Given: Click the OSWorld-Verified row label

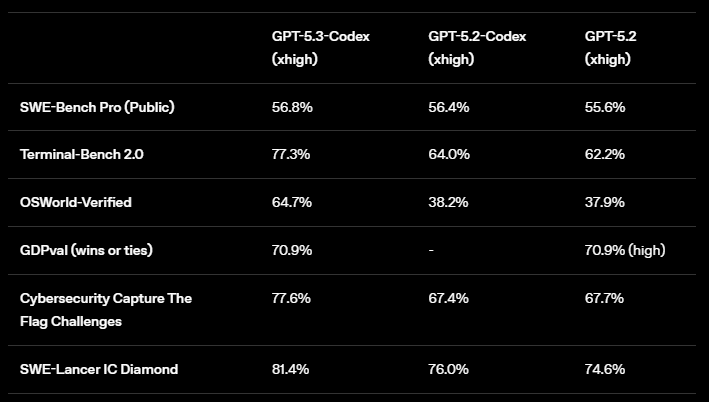Looking at the screenshot, I should (76, 203).
